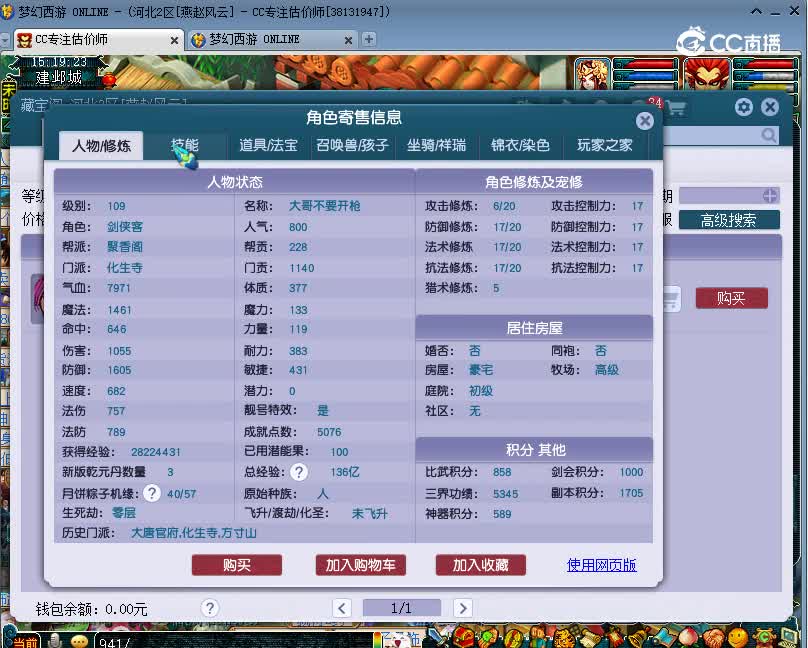This screenshot has width=808, height=648.
Task: Click the guild name 聚香阁
Action: click(124, 247)
